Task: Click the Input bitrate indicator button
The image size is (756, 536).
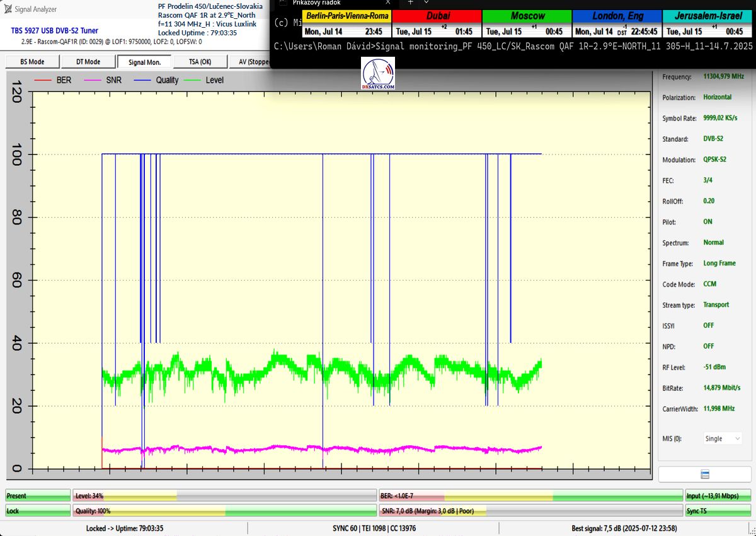Action: (718, 496)
